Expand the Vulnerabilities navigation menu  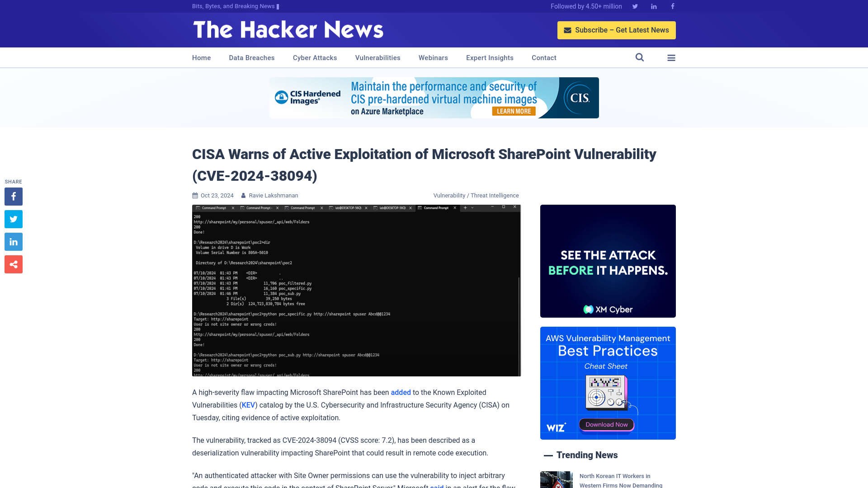(378, 57)
